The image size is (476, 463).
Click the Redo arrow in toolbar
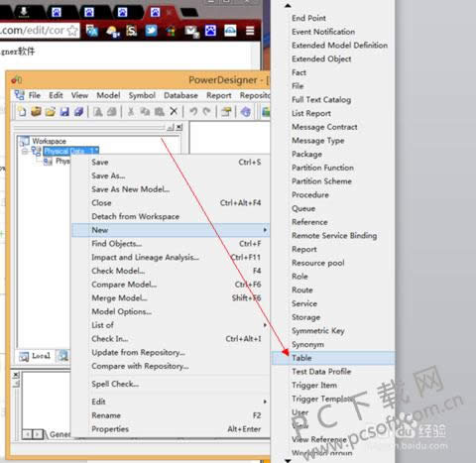tap(207, 112)
